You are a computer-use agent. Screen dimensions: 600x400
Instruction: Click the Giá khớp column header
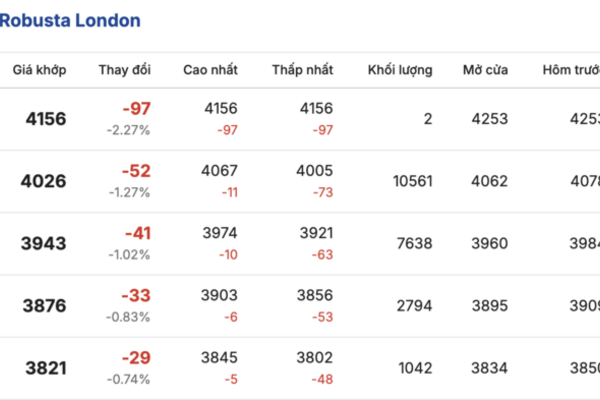pos(39,70)
